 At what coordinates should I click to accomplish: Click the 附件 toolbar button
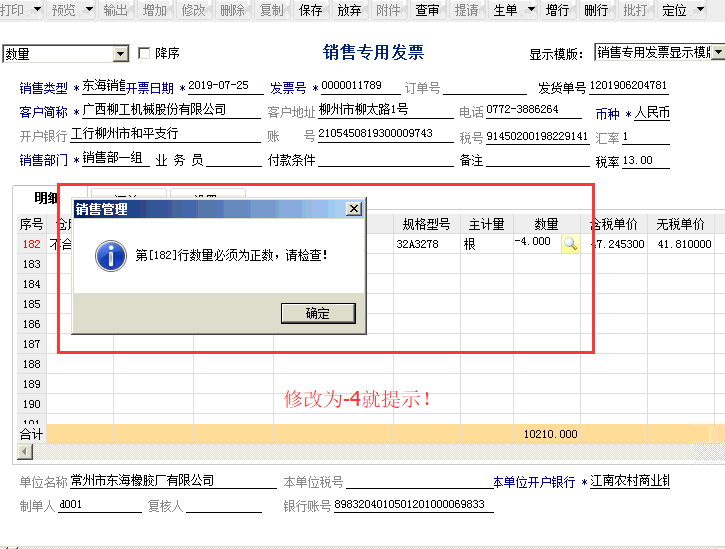(x=388, y=10)
